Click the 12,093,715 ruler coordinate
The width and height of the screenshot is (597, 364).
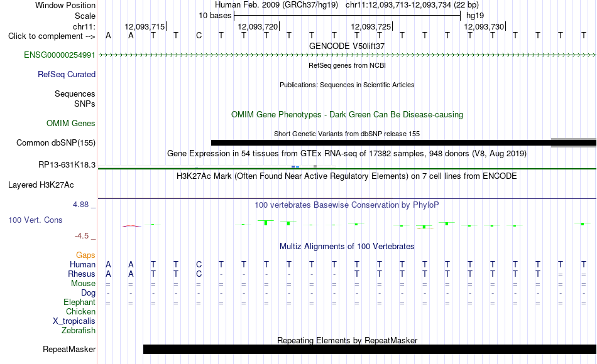coord(145,26)
